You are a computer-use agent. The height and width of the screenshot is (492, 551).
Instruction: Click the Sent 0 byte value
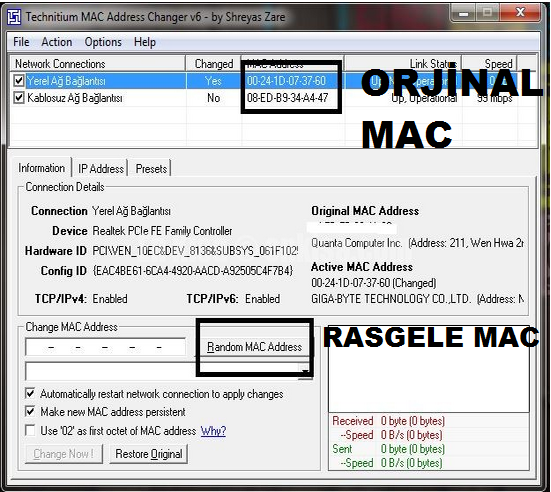413,449
